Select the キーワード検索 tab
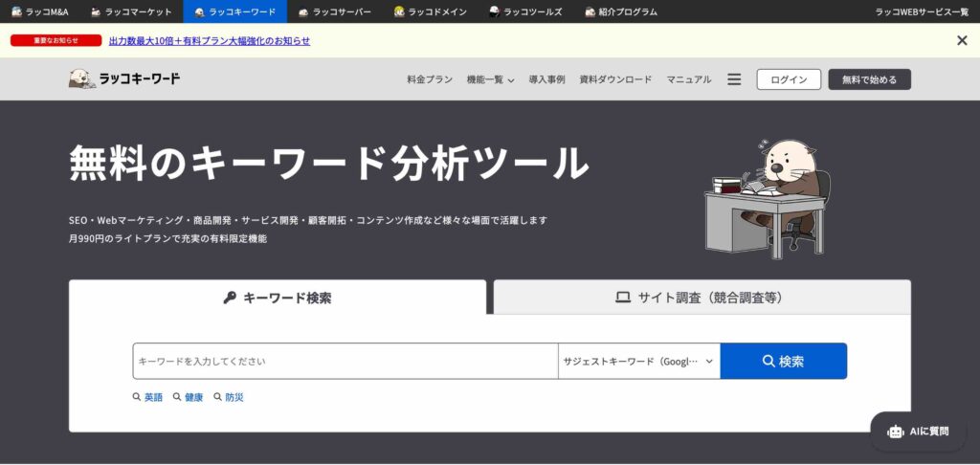Image resolution: width=980 pixels, height=465 pixels. pyautogui.click(x=278, y=298)
